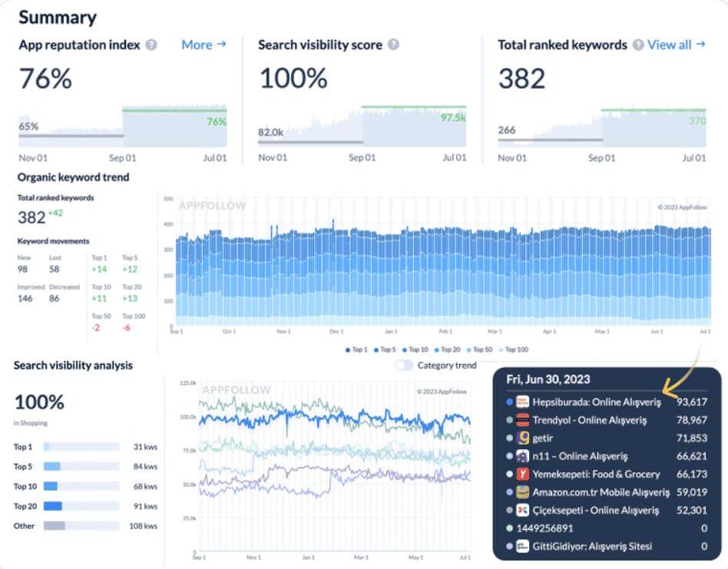Click the Yemeksepeti: Food & Grocery row label

coord(596,474)
